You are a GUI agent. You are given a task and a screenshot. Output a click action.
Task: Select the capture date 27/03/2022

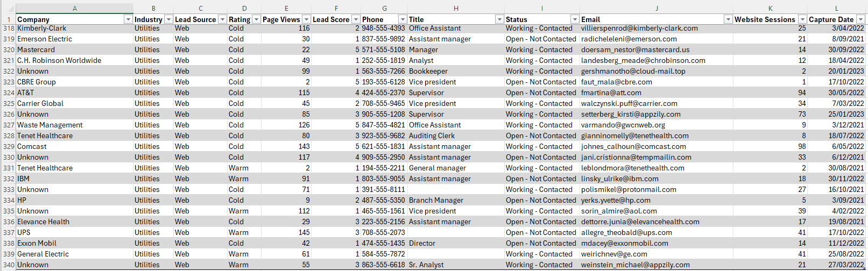tap(836, 265)
